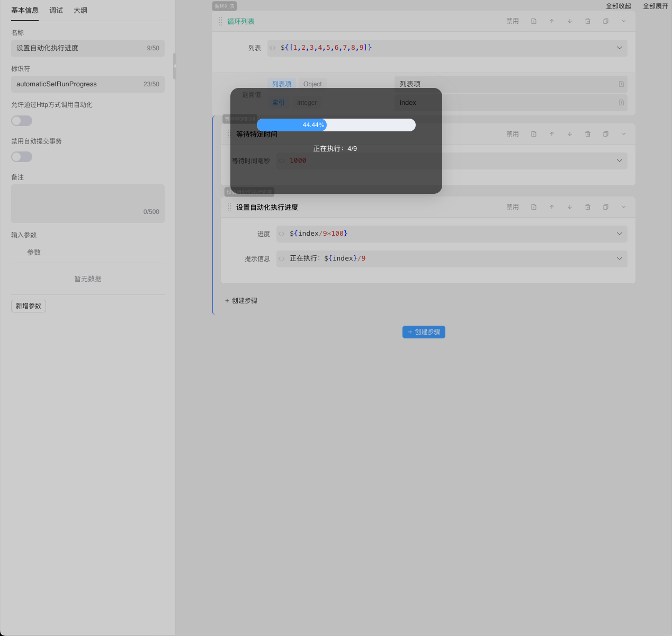The image size is (672, 636).
Task: Collapse the 设置自动化执行进度 step chevron
Action: coord(624,207)
